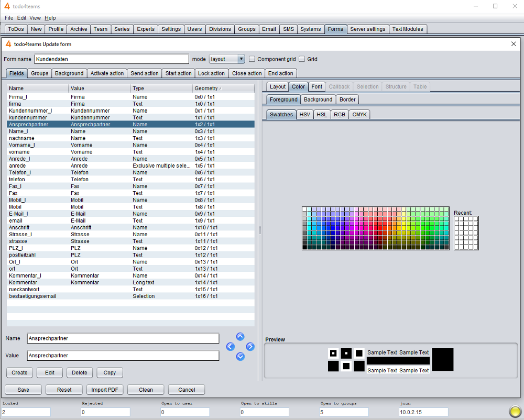524x420 pixels.
Task: Toggle the Grid checkbox
Action: pos(302,59)
